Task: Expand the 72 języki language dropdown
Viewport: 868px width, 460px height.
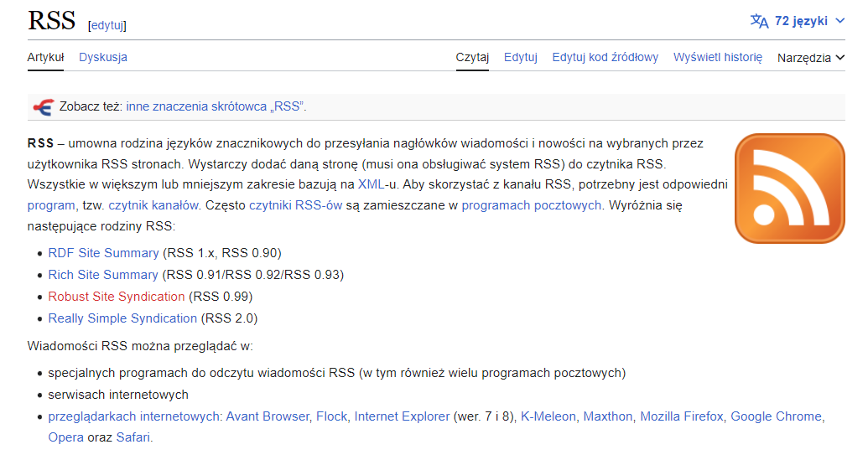Action: [798, 21]
